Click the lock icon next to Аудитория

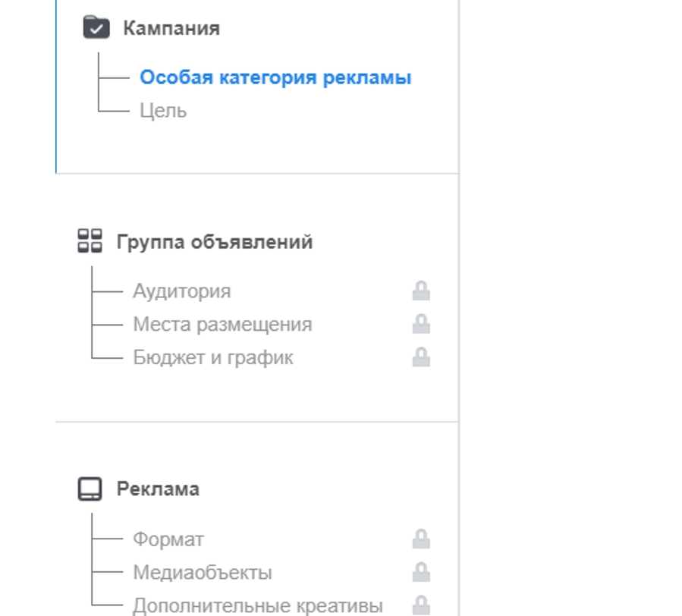(421, 291)
